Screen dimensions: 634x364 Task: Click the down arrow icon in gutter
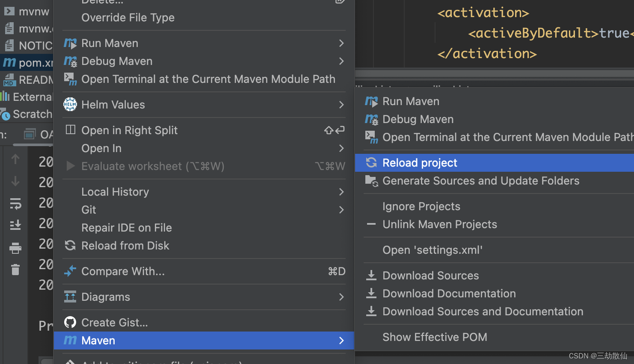point(15,182)
